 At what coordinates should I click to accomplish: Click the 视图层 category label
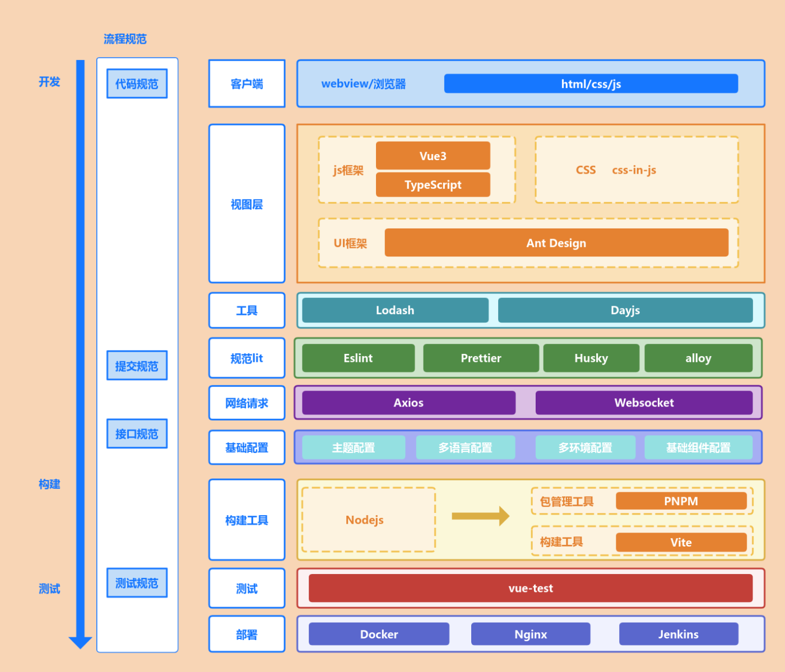coord(247,204)
